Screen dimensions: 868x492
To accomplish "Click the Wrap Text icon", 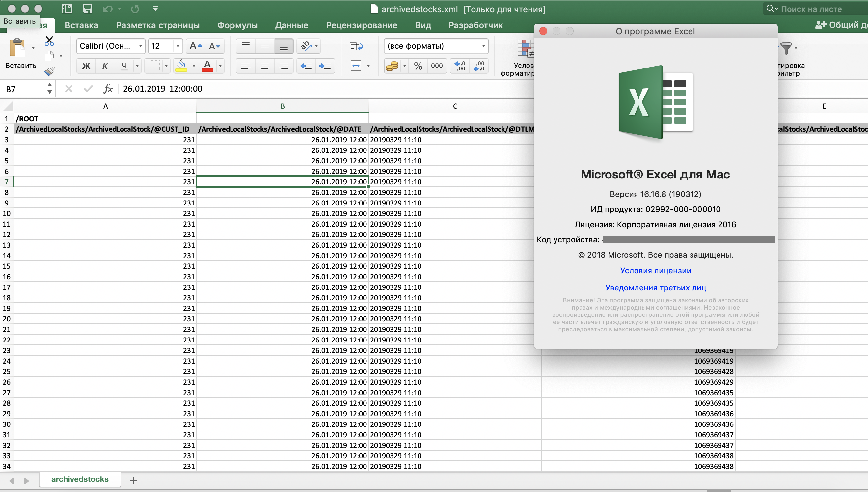I will coord(356,46).
